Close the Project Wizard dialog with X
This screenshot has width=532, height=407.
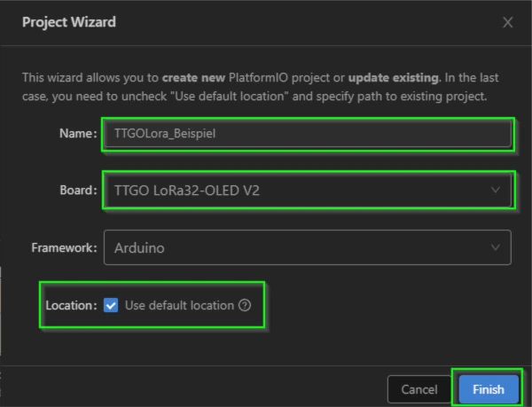[x=507, y=22]
